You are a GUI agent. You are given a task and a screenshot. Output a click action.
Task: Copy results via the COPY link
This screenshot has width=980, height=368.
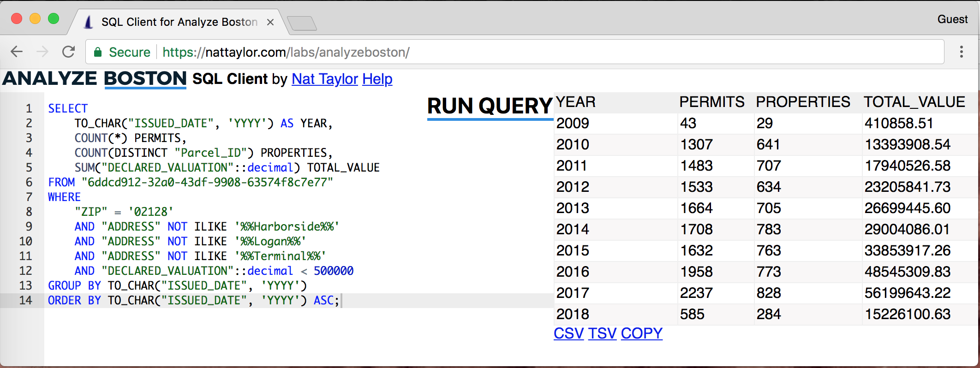tap(642, 333)
